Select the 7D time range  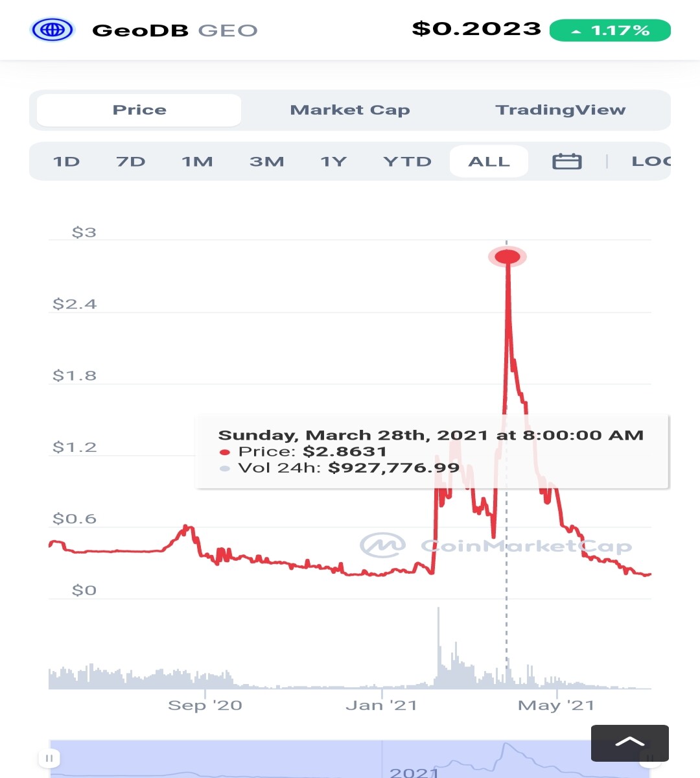coord(131,161)
